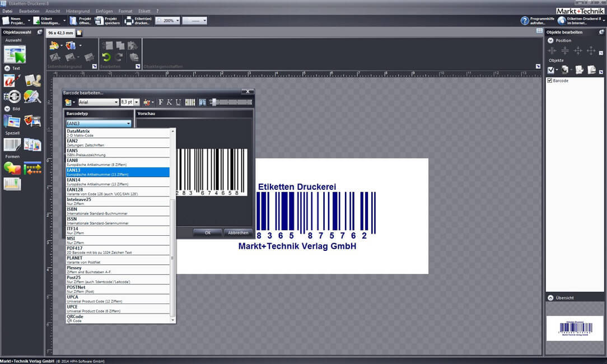The width and height of the screenshot is (607, 364).
Task: Open the 200% zoom dropdown
Action: pos(168,21)
